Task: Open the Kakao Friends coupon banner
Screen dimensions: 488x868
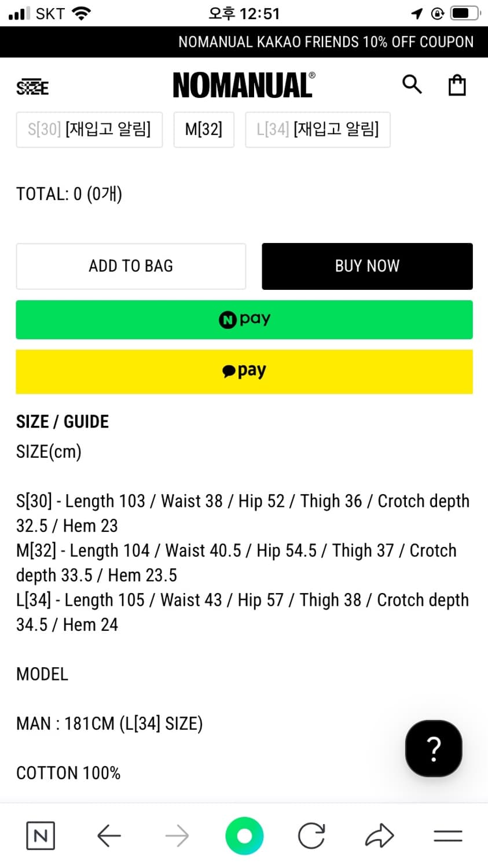Action: [x=325, y=42]
